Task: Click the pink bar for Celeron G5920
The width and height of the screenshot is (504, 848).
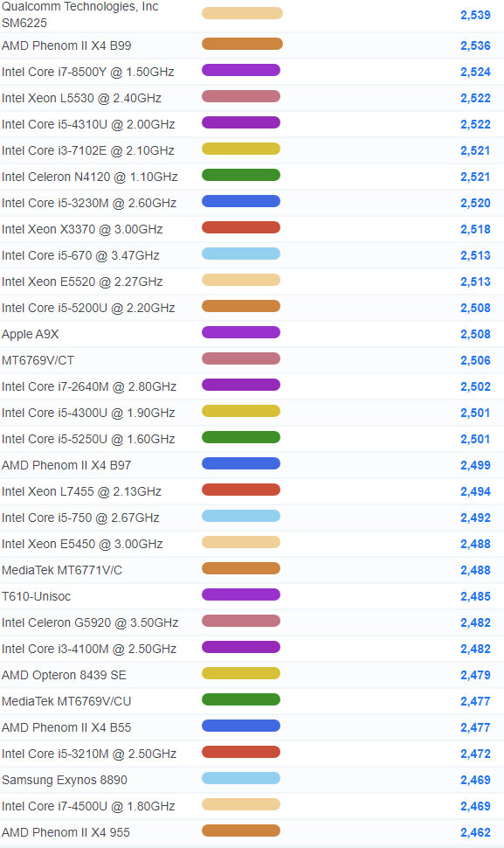Action: 241,621
